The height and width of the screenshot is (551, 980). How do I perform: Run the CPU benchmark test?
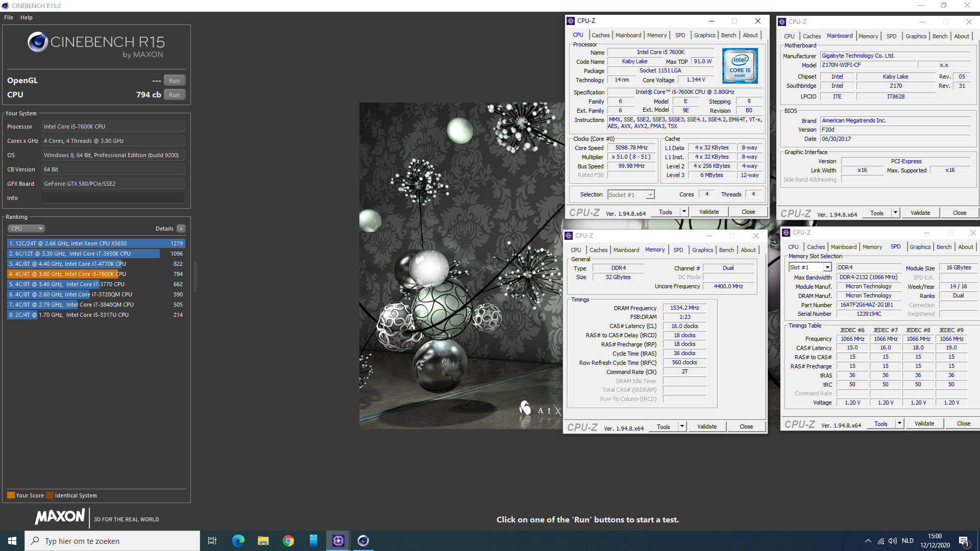(174, 95)
